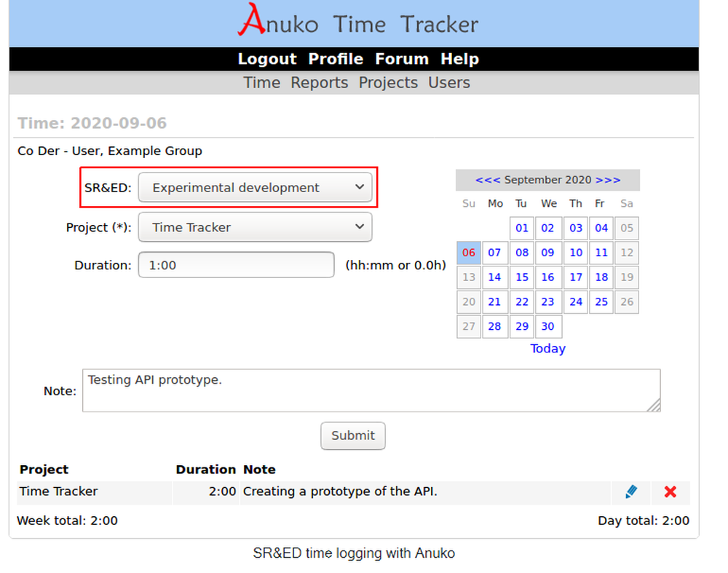Open the Project dropdown
Image resolution: width=728 pixels, height=573 pixels.
pos(255,227)
